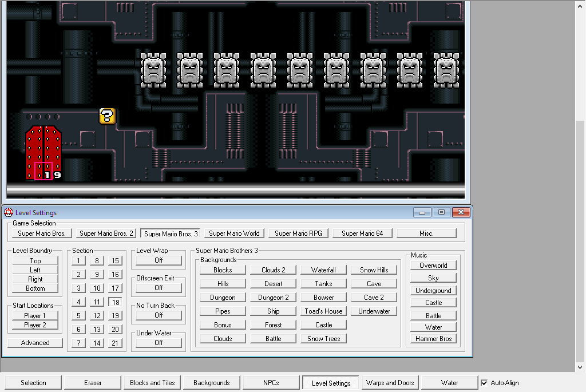Image resolution: width=586 pixels, height=392 pixels.
Task: Open the NPCs tab
Action: (271, 383)
